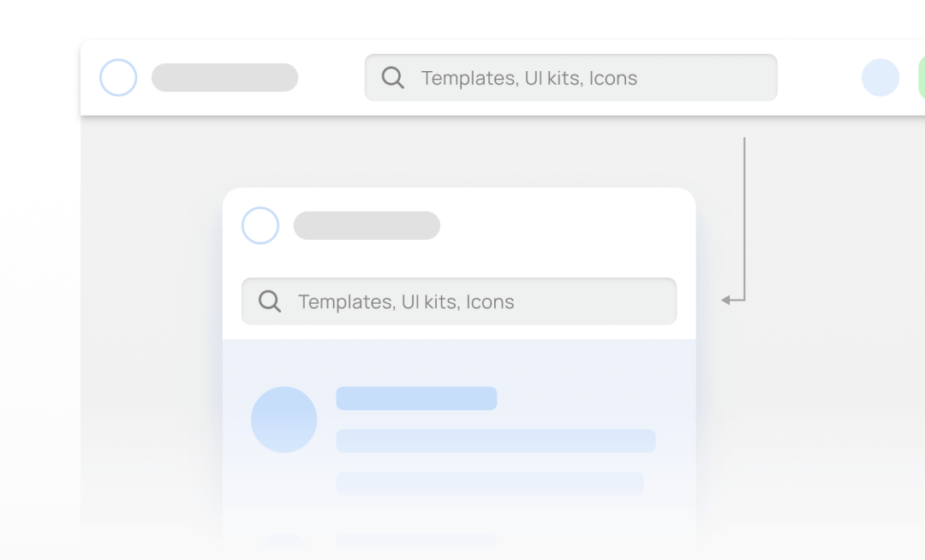
Task: Click the faded avatar of the second list item
Action: pos(284,543)
